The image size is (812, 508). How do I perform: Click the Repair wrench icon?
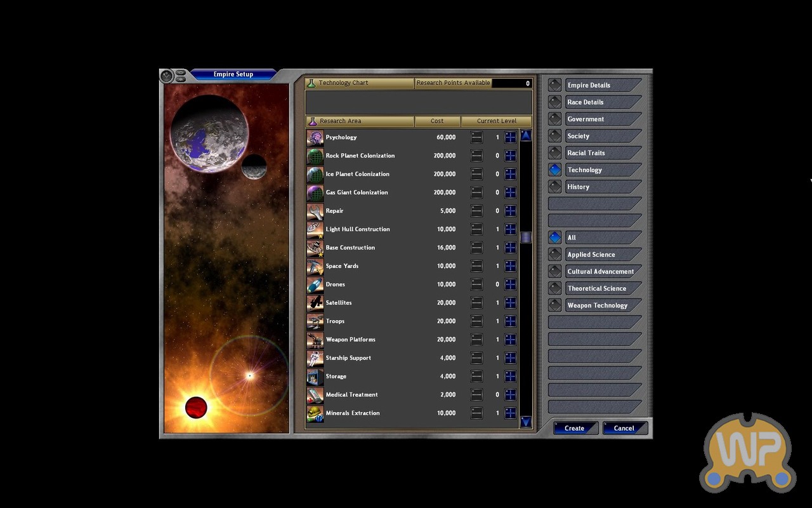(x=315, y=211)
